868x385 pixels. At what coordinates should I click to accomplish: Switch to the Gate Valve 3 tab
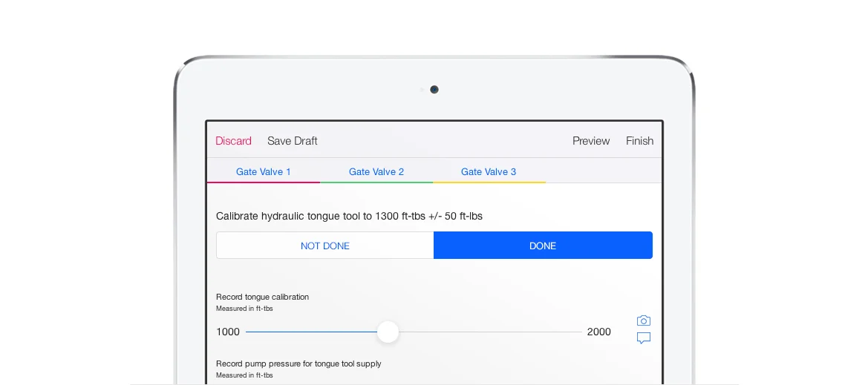[x=489, y=171]
